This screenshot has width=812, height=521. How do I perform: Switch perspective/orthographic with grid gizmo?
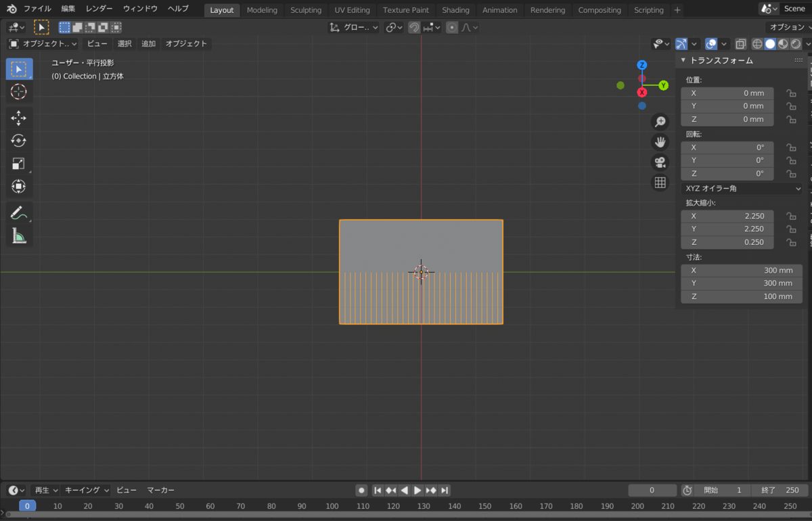[660, 183]
